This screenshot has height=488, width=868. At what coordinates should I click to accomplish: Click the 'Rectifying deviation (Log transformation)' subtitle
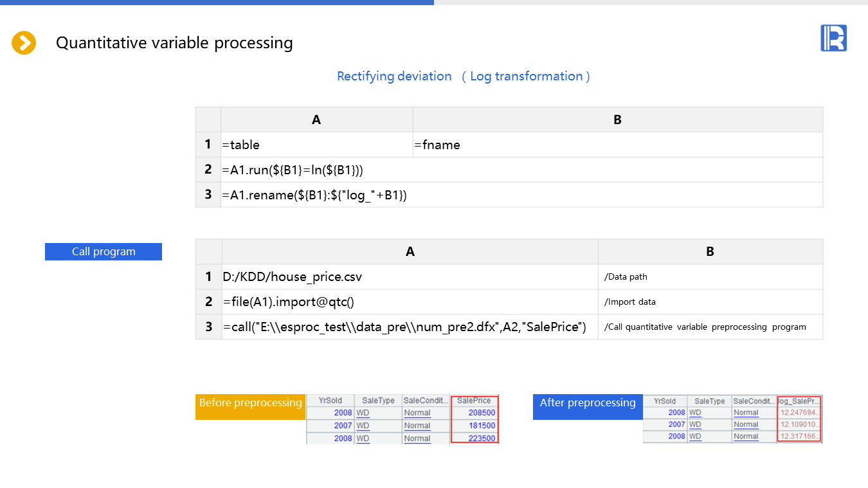464,77
